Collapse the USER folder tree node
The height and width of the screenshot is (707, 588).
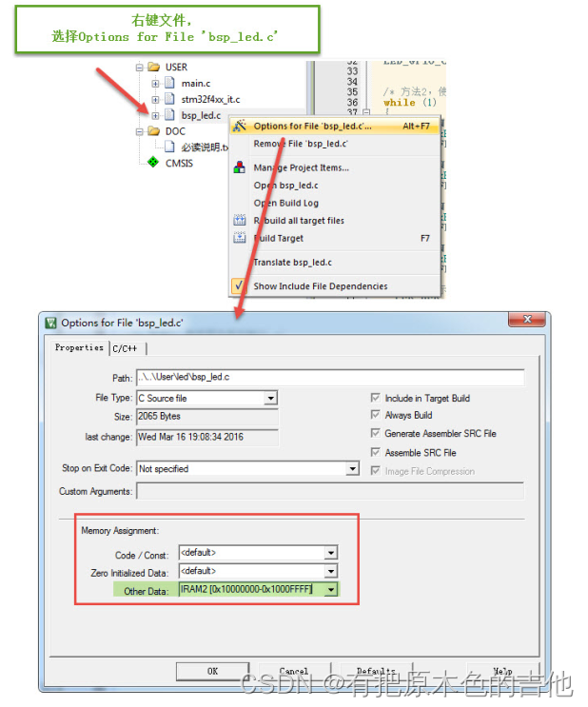point(139,68)
